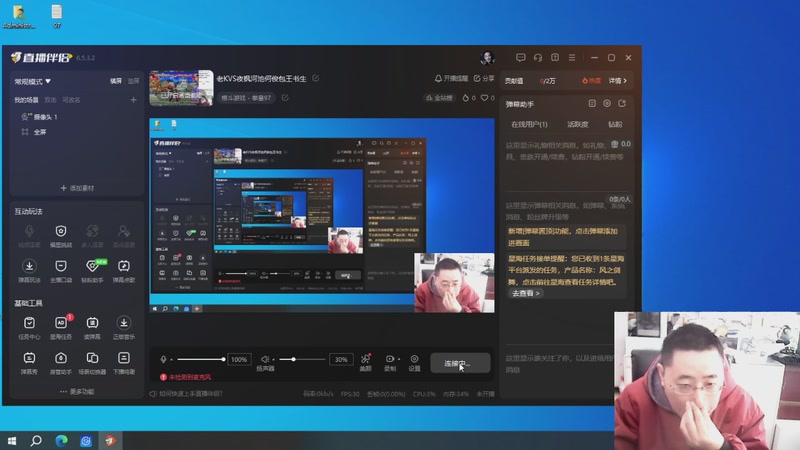The width and height of the screenshot is (800, 450).
Task: Open the 弹幕助手 settings gear icon
Action: pyautogui.click(x=607, y=104)
